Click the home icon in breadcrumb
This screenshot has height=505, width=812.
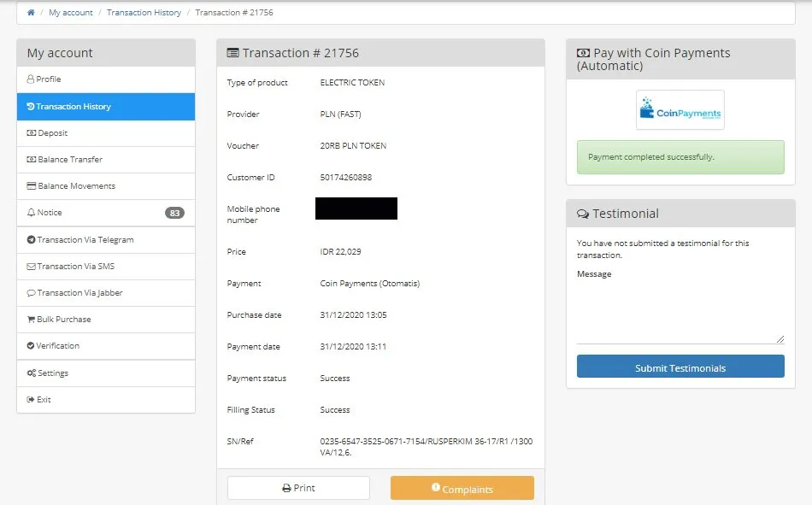point(31,13)
